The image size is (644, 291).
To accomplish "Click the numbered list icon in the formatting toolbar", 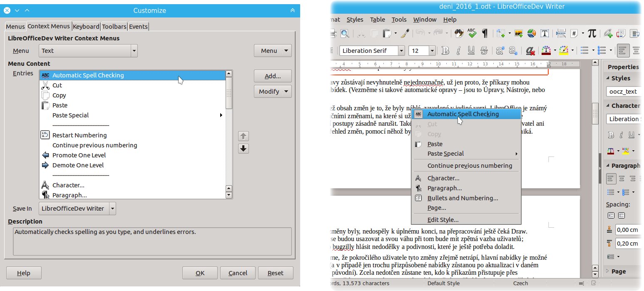I will click(602, 51).
